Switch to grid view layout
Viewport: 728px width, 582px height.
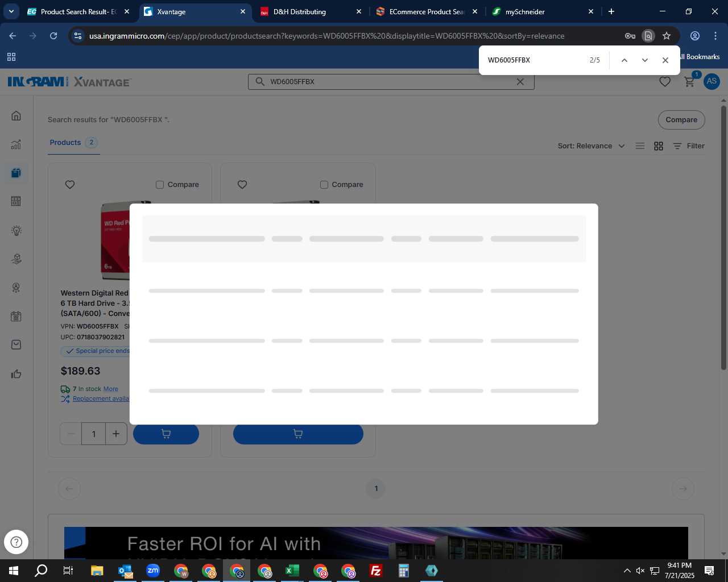click(x=659, y=146)
